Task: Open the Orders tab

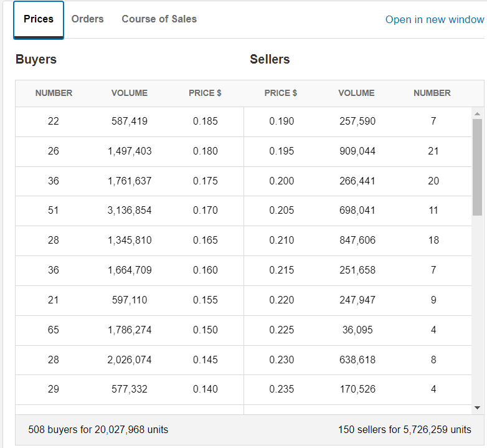Action: click(88, 19)
